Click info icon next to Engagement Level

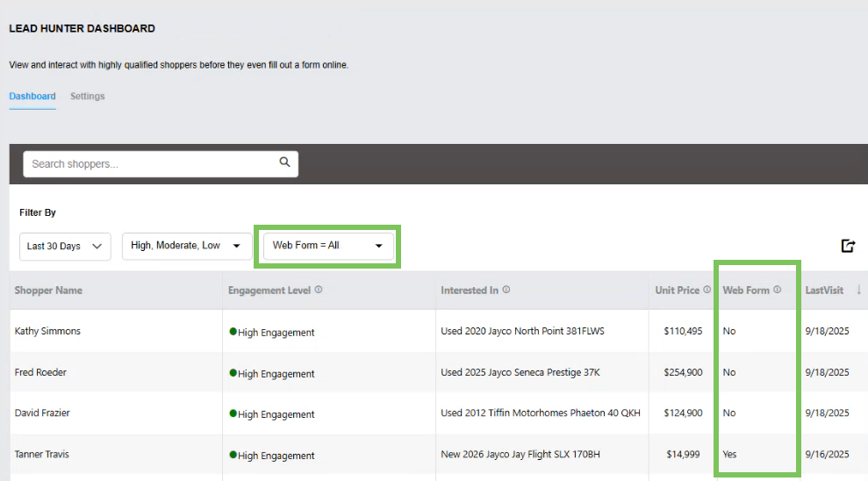(x=319, y=290)
